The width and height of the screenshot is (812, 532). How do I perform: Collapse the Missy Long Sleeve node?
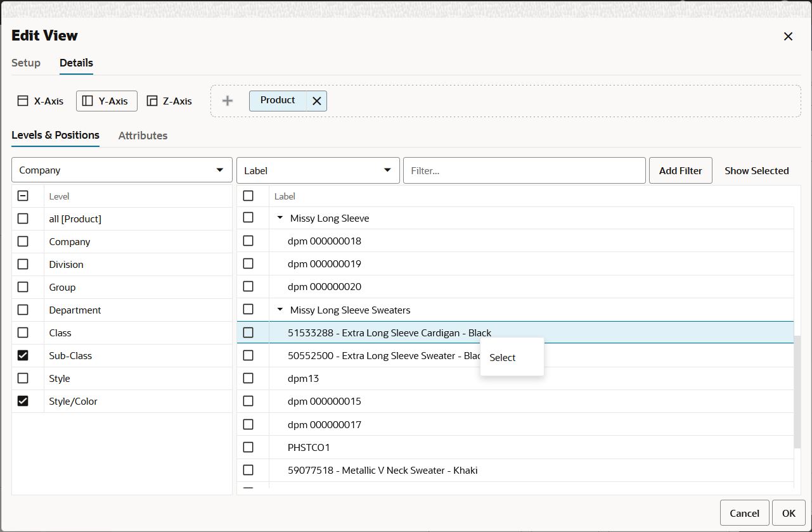pyautogui.click(x=280, y=218)
